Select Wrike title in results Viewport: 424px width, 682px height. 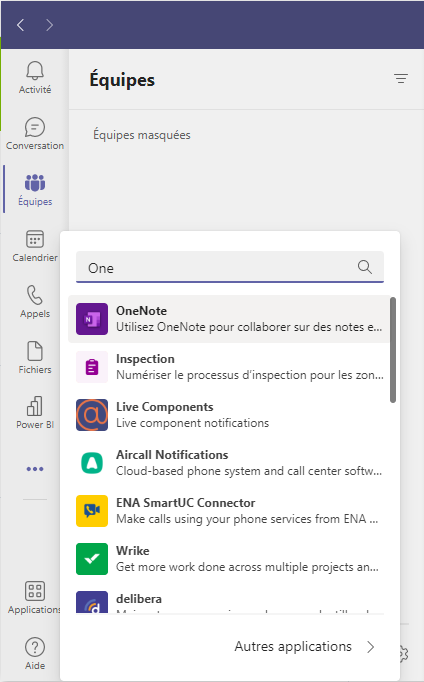133,551
